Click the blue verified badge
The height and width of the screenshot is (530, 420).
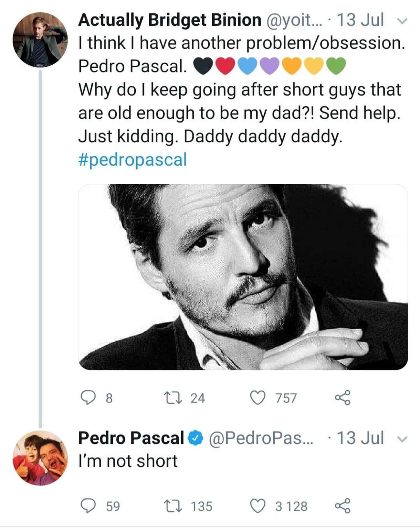[196, 438]
